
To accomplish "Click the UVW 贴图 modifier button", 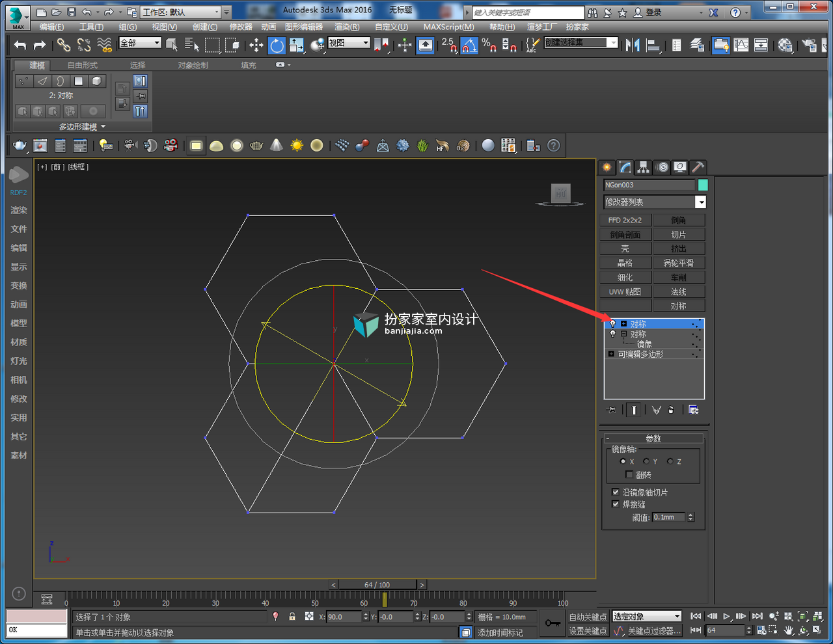I will pyautogui.click(x=625, y=292).
